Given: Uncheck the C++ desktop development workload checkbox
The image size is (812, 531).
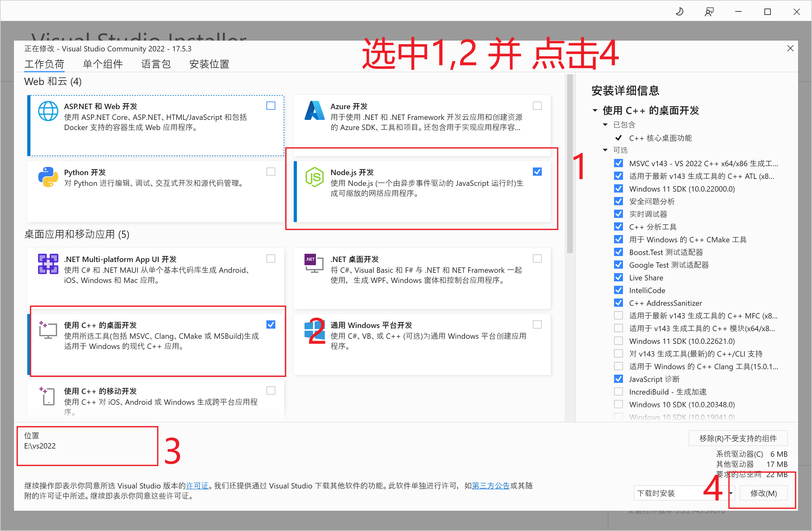Looking at the screenshot, I should click(x=271, y=324).
